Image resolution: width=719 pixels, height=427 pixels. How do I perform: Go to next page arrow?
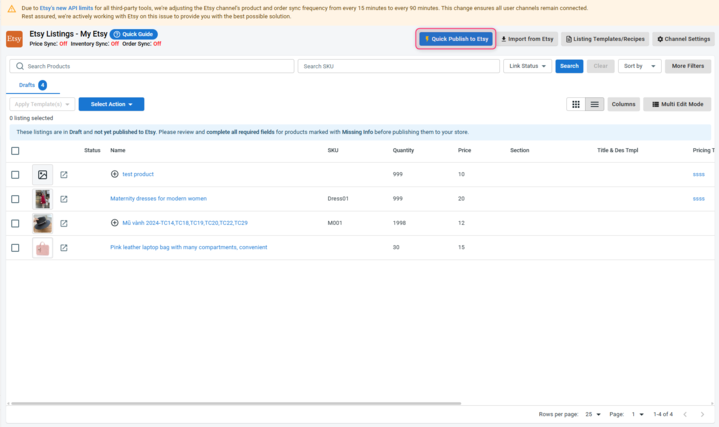point(702,414)
